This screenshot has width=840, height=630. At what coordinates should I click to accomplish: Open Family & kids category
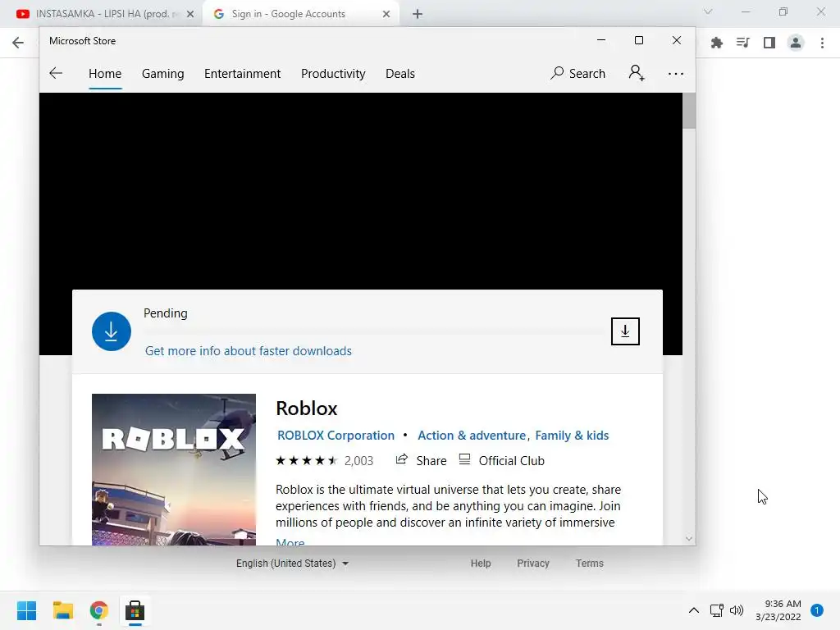coord(572,436)
